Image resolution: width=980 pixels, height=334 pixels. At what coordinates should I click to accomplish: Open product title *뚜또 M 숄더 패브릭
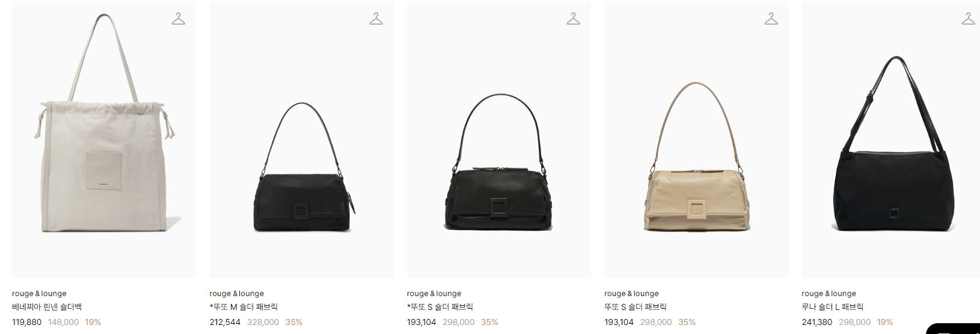pyautogui.click(x=243, y=307)
